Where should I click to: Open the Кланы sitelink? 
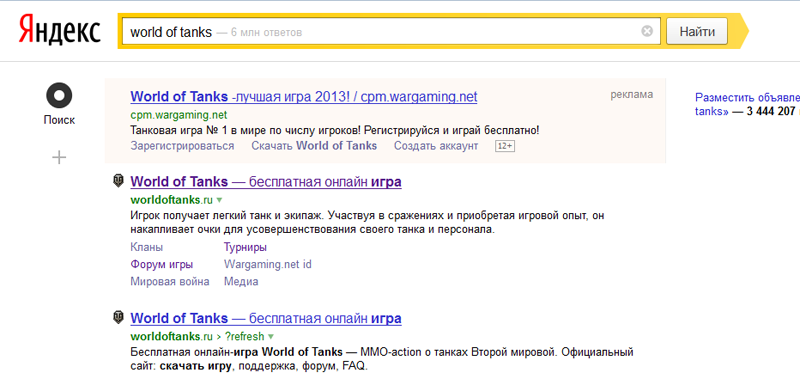147,247
